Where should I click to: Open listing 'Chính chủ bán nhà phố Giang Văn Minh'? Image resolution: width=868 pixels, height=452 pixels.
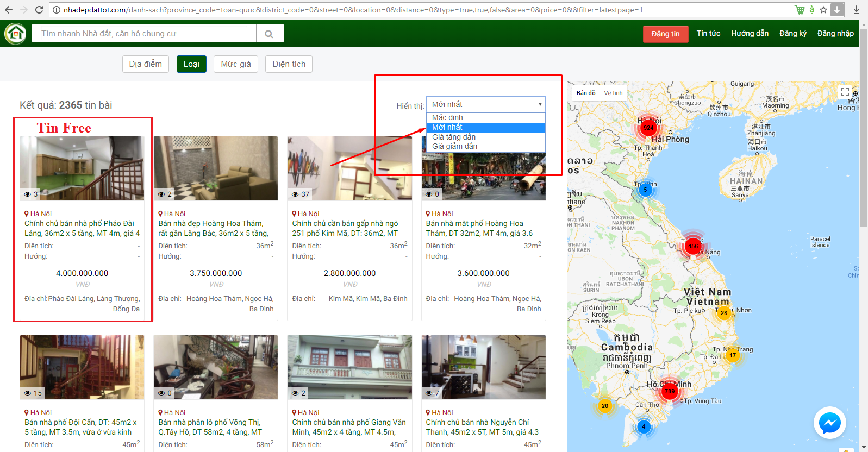pyautogui.click(x=349, y=427)
